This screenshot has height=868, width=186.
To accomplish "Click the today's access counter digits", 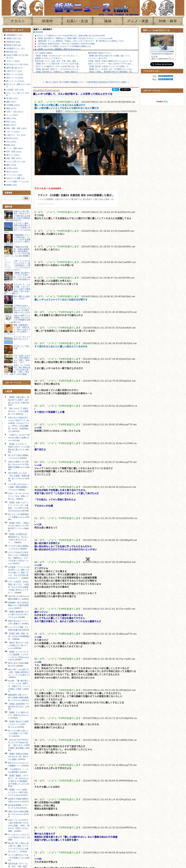I will tap(165, 76).
